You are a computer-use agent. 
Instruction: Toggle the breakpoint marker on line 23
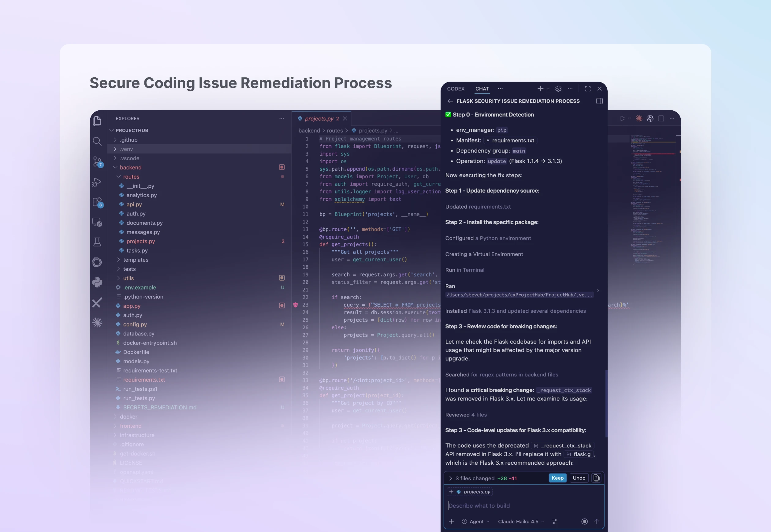296,305
